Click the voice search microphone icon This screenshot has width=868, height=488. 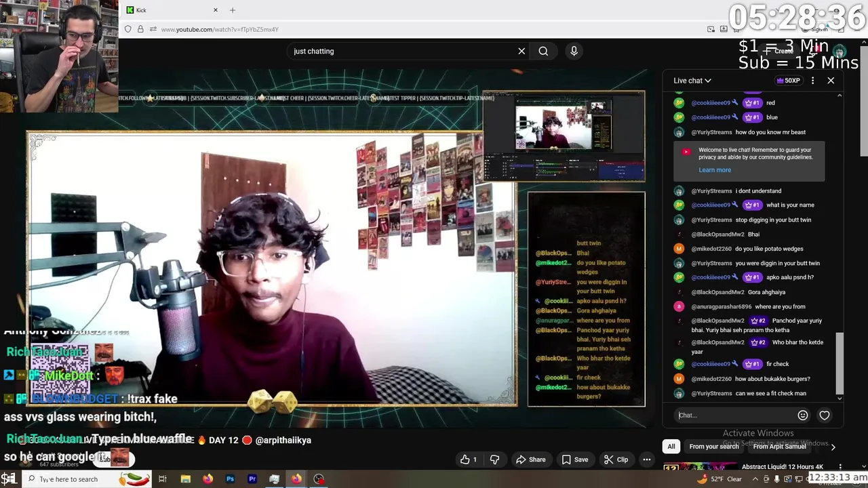pyautogui.click(x=574, y=51)
